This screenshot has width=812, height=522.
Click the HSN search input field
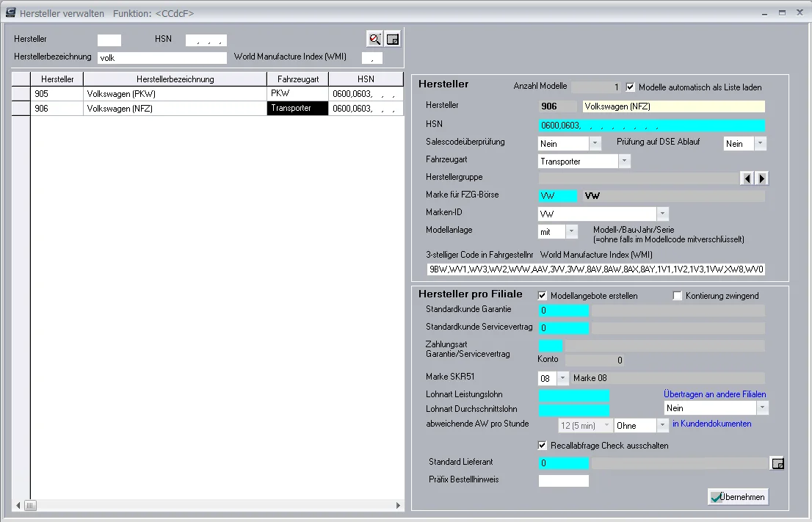point(206,40)
